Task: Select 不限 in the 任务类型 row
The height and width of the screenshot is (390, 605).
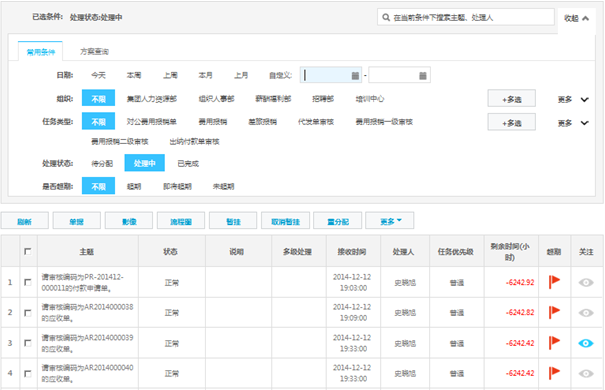Action: coord(98,122)
